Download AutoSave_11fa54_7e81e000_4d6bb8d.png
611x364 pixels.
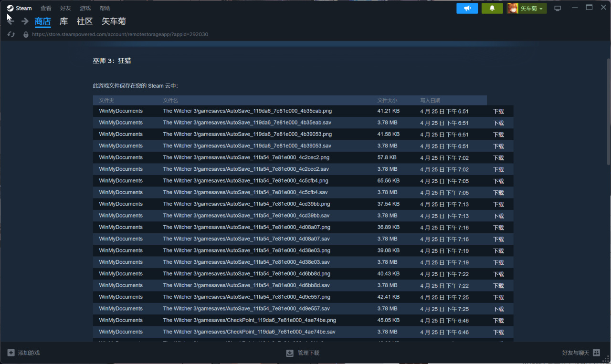[x=498, y=274]
